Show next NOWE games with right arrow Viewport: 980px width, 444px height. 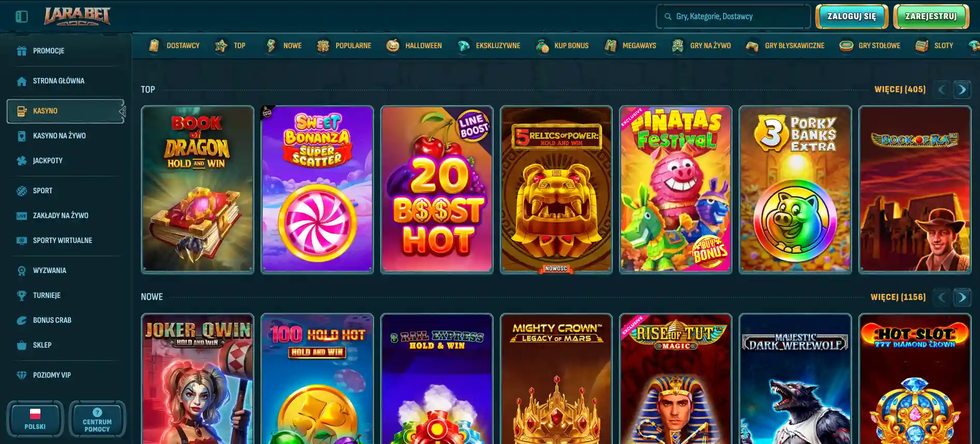click(962, 297)
